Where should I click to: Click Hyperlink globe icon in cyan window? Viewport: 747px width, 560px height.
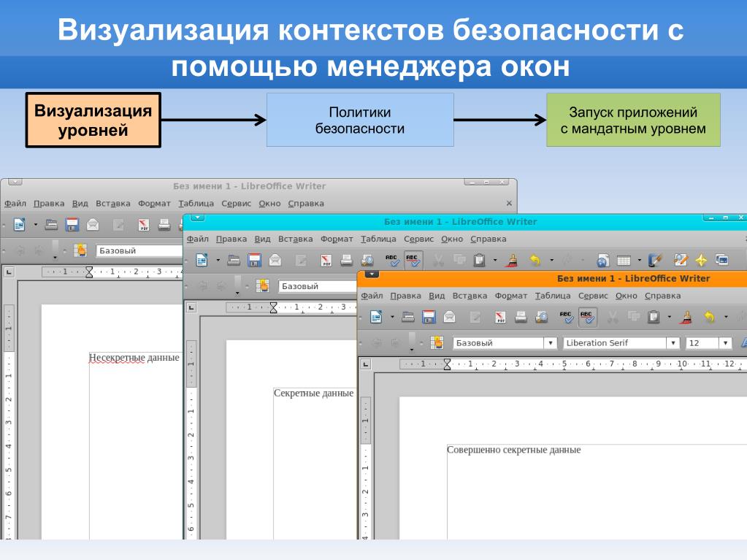603,260
